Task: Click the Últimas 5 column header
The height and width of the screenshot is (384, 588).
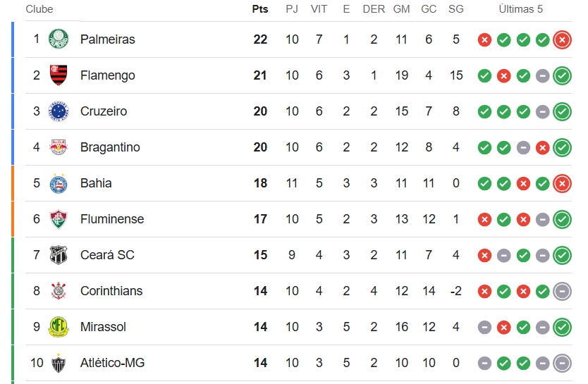Action: tap(521, 9)
